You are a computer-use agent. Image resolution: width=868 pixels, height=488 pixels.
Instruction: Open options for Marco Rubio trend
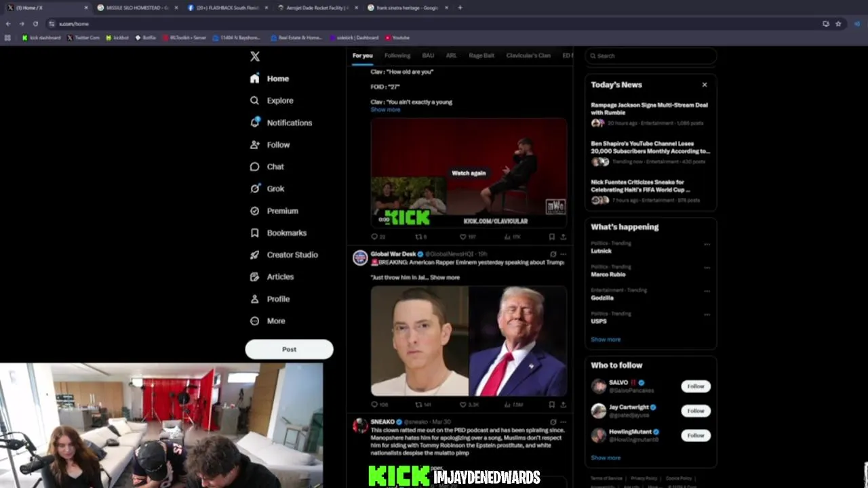(707, 268)
